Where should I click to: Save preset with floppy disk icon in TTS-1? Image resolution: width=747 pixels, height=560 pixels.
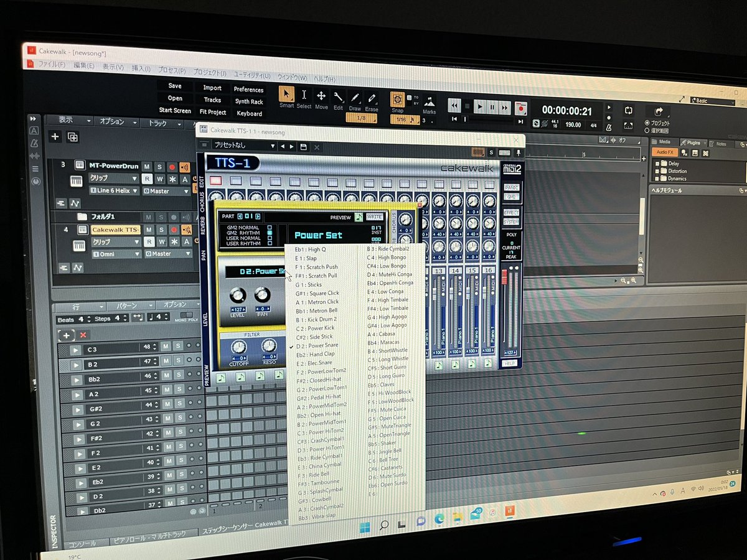[304, 147]
